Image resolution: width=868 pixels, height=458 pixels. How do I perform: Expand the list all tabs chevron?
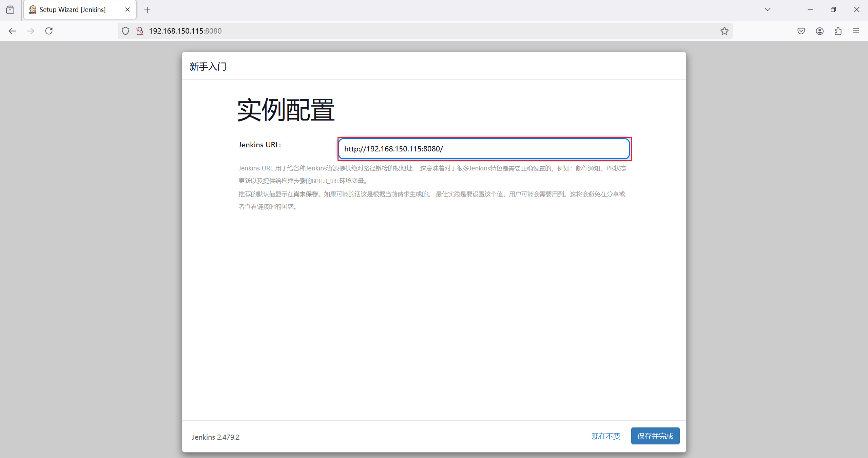pos(767,10)
